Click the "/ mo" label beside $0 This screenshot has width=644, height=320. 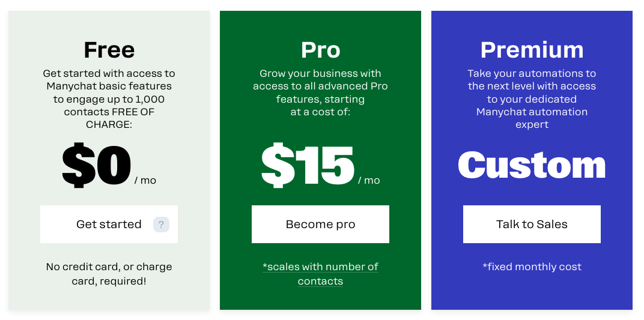tap(145, 181)
